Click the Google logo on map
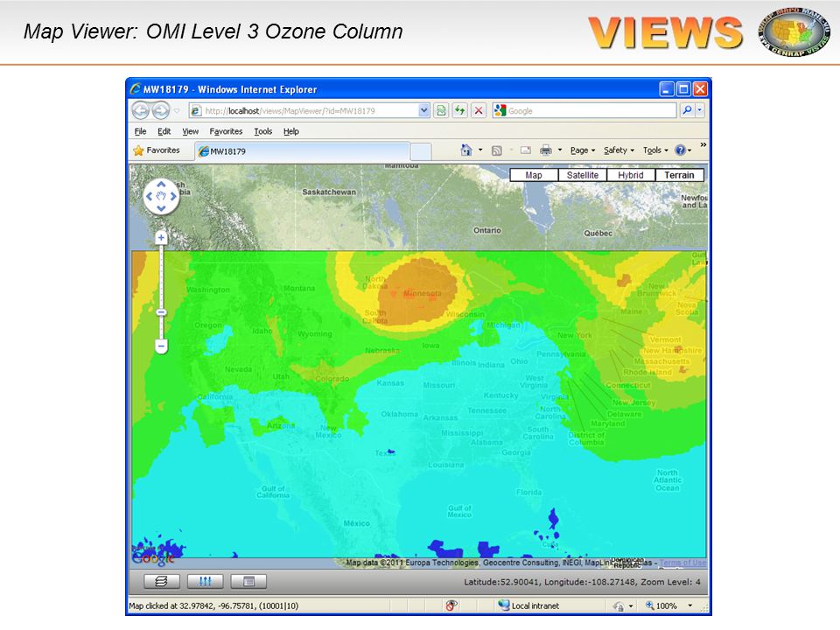 (153, 558)
